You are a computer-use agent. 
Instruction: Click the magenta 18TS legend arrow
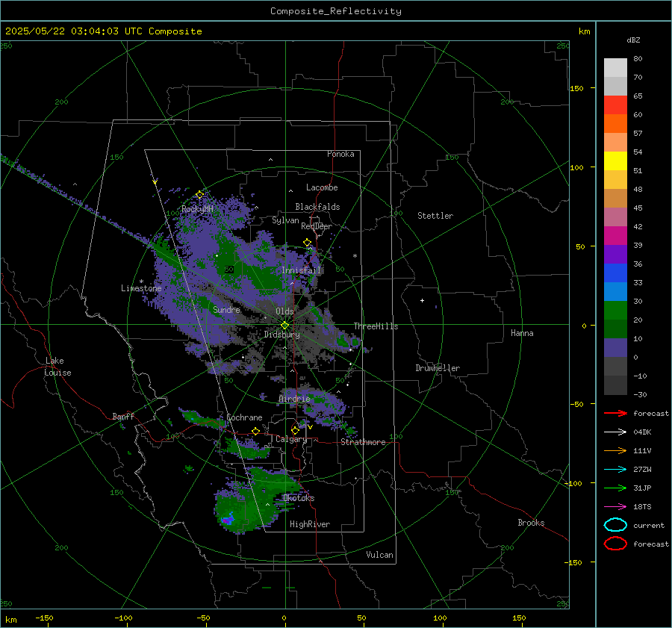point(615,507)
